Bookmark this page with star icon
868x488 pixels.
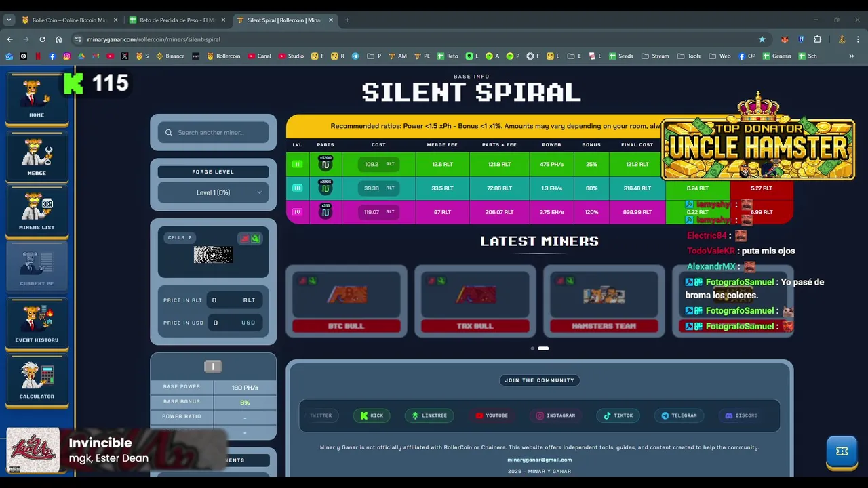click(762, 39)
